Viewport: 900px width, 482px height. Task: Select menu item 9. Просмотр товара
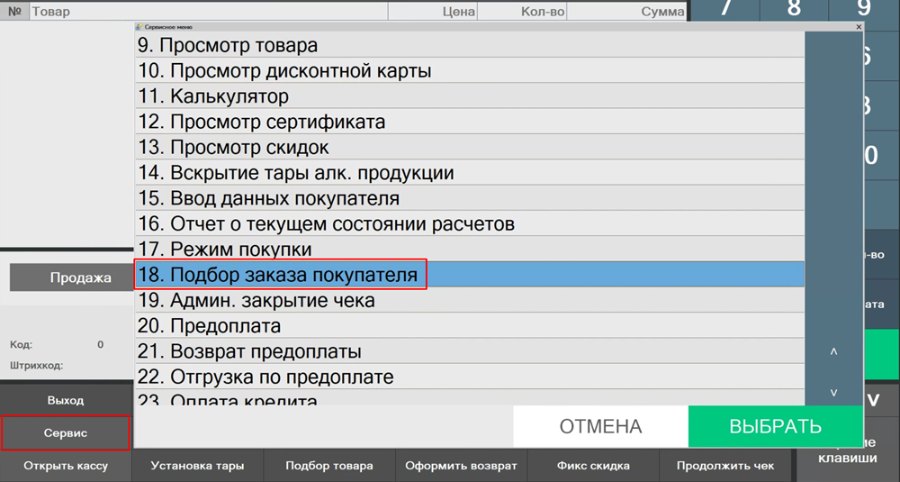point(470,45)
